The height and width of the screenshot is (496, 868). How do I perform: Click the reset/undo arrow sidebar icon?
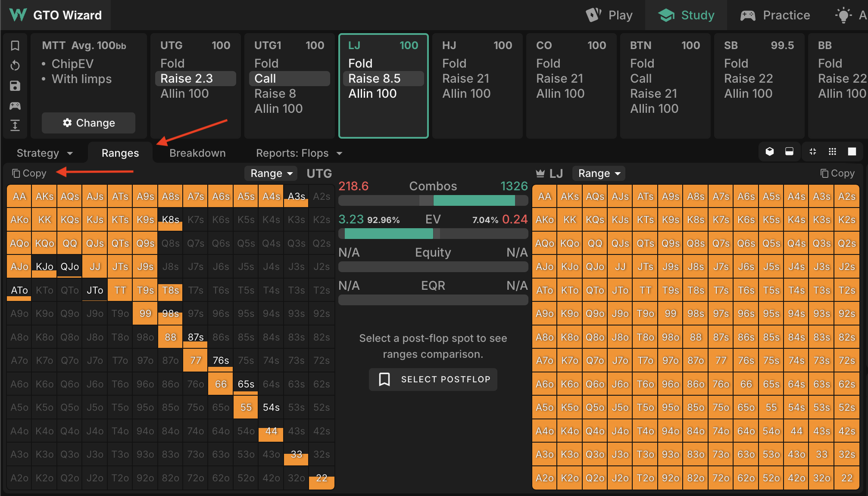[x=15, y=65]
